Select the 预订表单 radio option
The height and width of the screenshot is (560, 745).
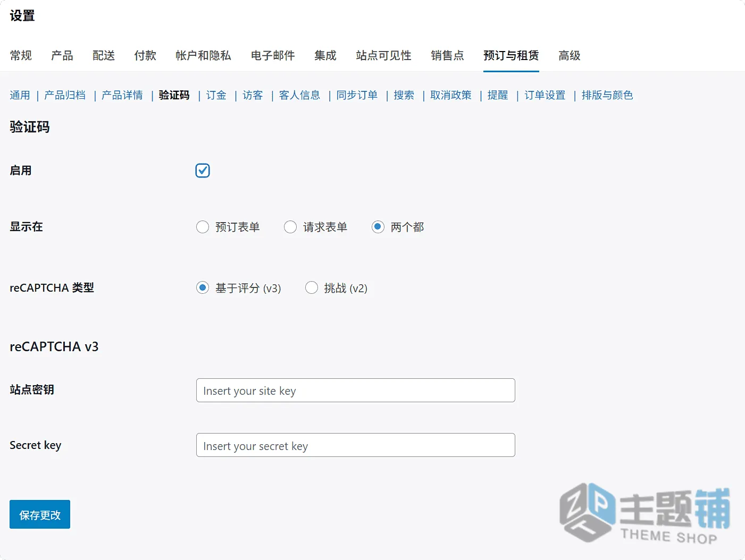(x=203, y=227)
